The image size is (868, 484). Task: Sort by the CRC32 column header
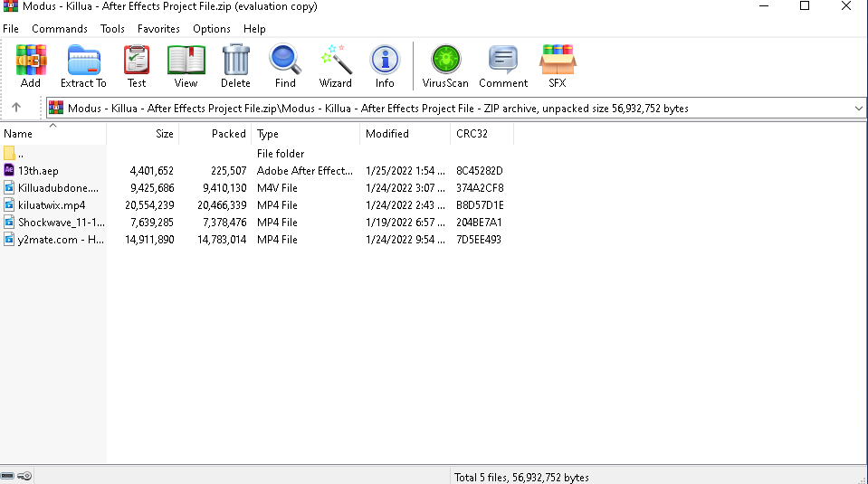482,133
